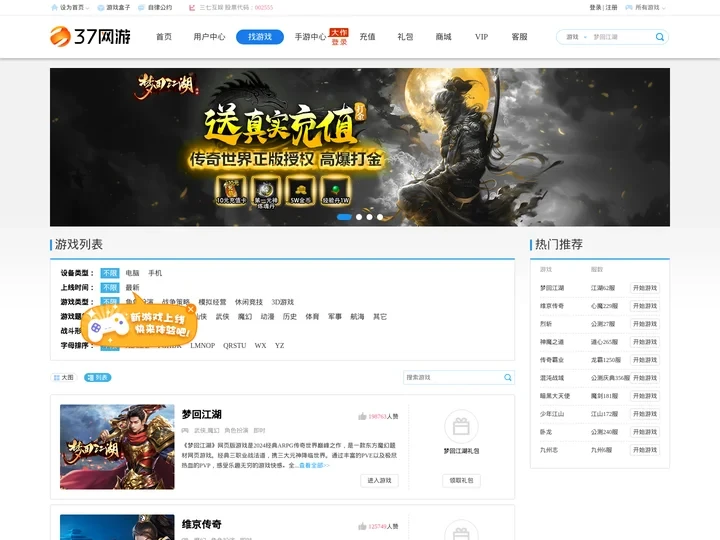This screenshot has height=540, width=720.
Task: Open 客服 navigation item
Action: pyautogui.click(x=519, y=37)
